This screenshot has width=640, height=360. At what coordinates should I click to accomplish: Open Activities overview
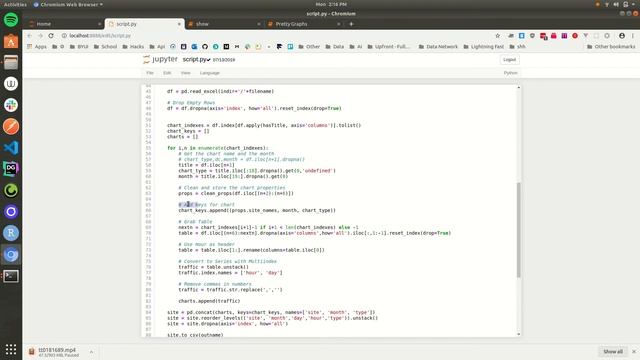15,4
